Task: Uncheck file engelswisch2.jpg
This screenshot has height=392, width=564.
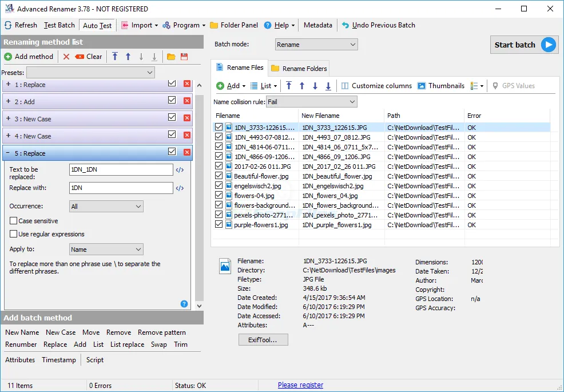Action: pyautogui.click(x=219, y=185)
